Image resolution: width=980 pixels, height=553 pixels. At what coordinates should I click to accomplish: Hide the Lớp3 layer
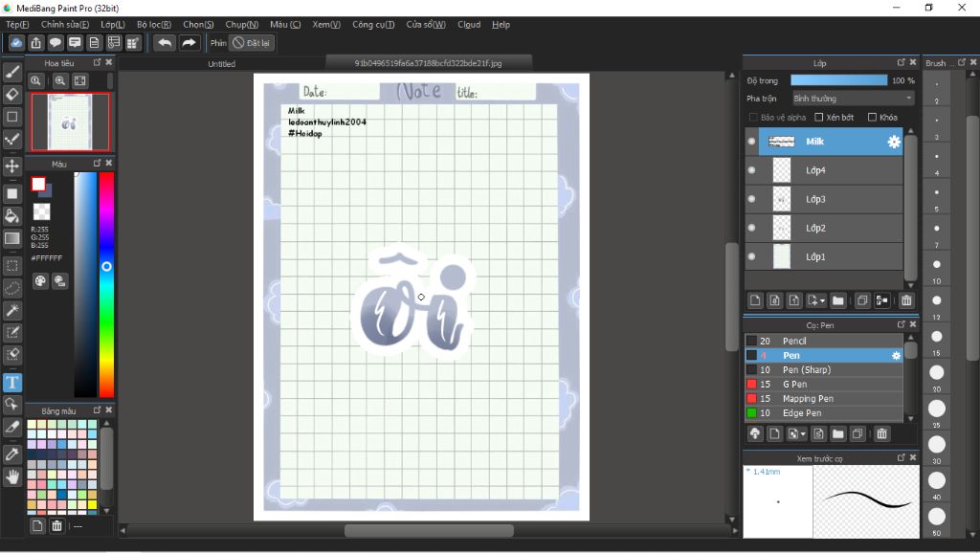[751, 199]
